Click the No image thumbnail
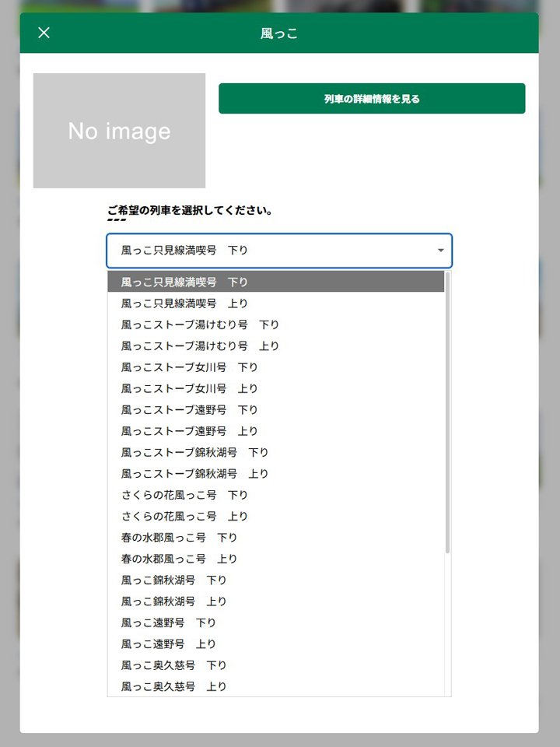 tap(119, 131)
